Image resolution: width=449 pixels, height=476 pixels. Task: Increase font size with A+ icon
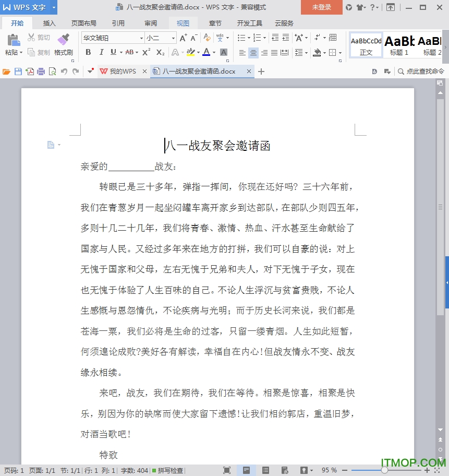pyautogui.click(x=183, y=38)
